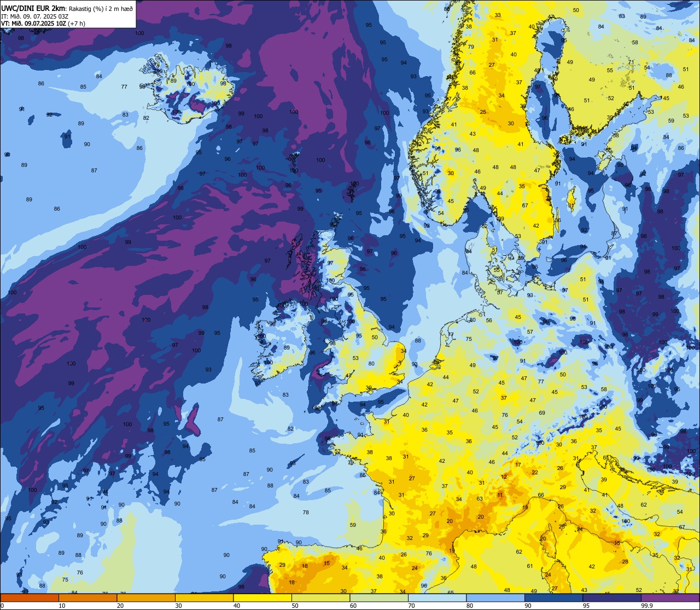Click the humidity value '22' on the map

coord(535,472)
